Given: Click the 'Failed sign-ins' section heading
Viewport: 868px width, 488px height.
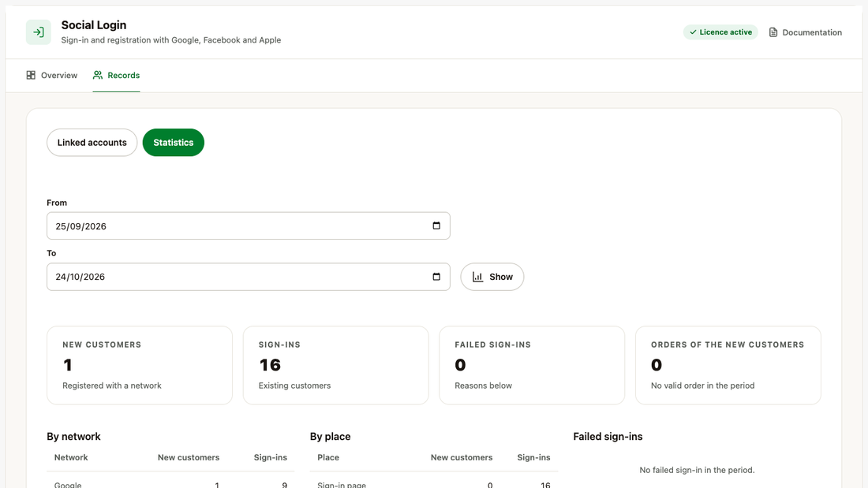Looking at the screenshot, I should 608,437.
